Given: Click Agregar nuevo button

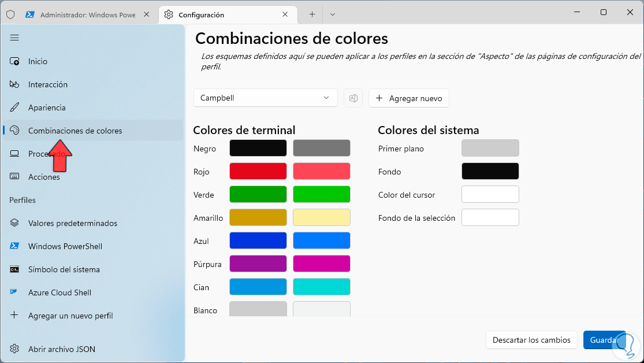Looking at the screenshot, I should [x=409, y=98].
